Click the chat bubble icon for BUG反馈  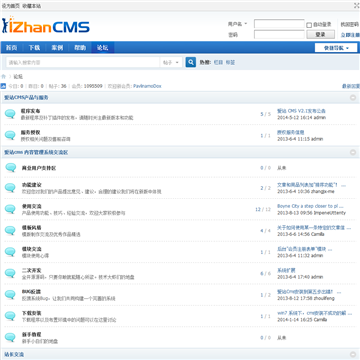pyautogui.click(x=10, y=295)
